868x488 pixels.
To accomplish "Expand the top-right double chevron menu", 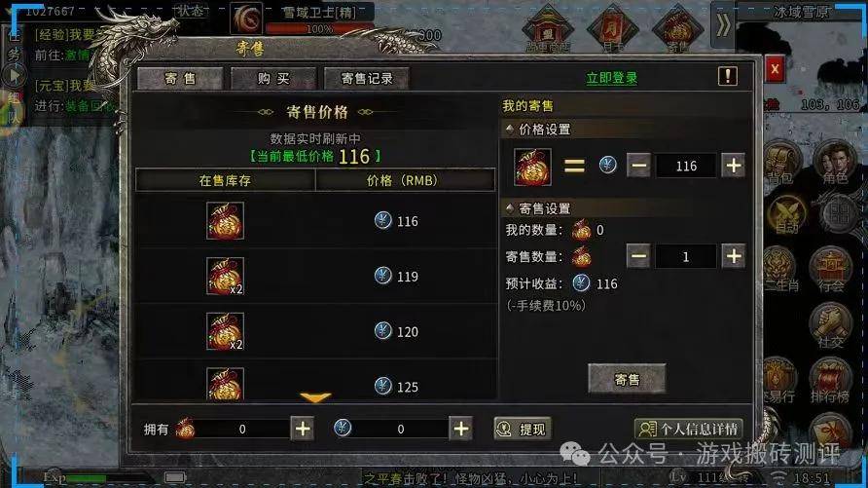I will (x=723, y=25).
